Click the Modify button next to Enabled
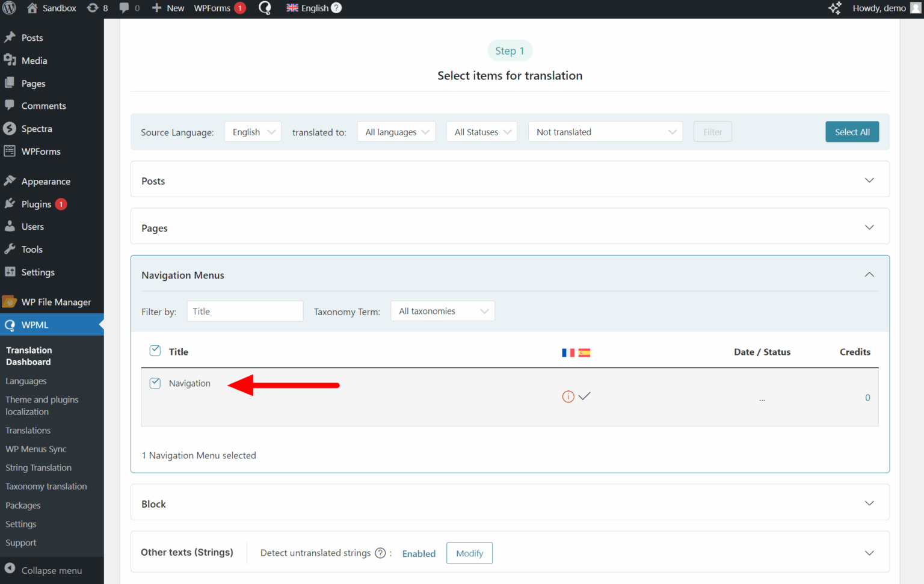 click(469, 553)
